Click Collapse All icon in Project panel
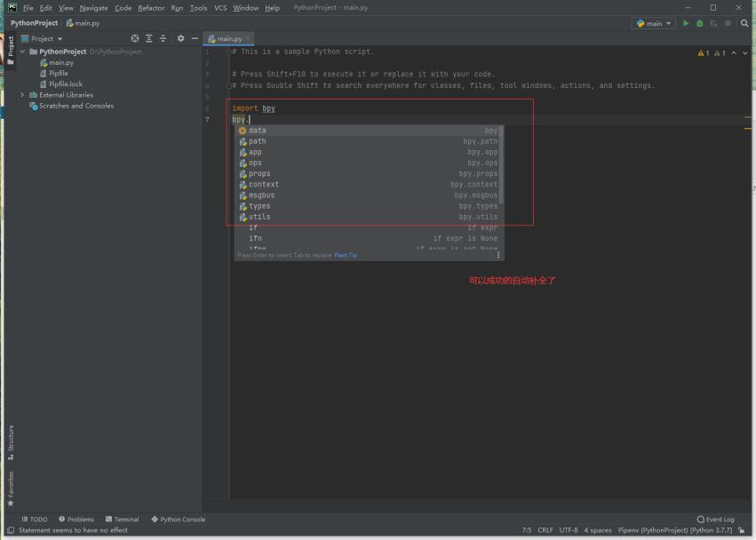The width and height of the screenshot is (756, 540). (163, 38)
